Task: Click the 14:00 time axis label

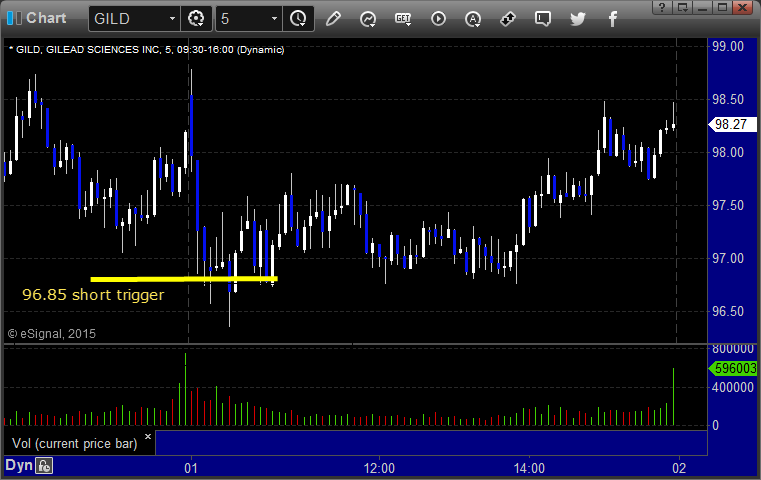Action: pyautogui.click(x=529, y=468)
